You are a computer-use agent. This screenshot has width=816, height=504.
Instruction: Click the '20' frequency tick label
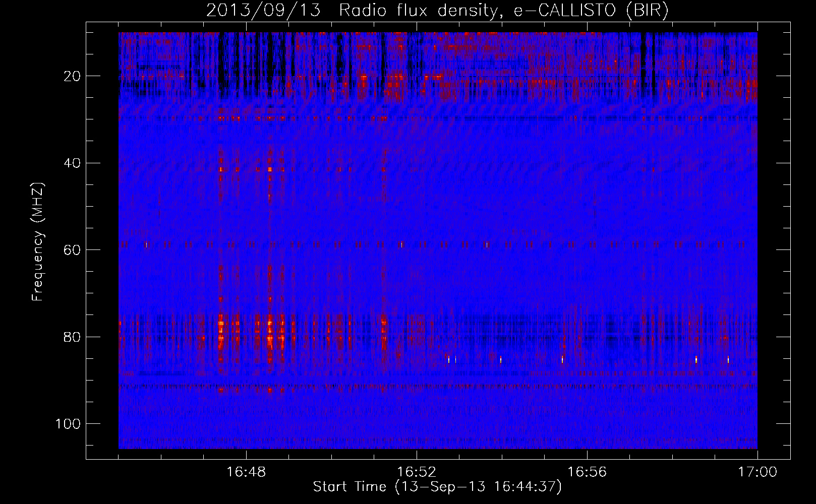(x=73, y=76)
